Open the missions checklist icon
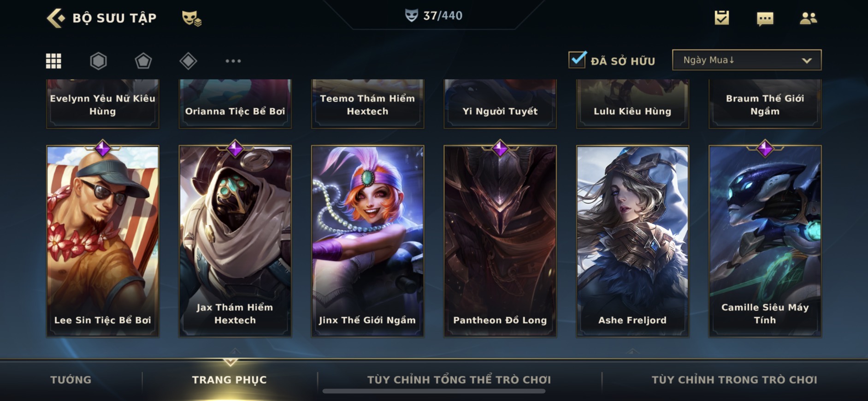Screen dimensions: 868x401 tap(722, 18)
